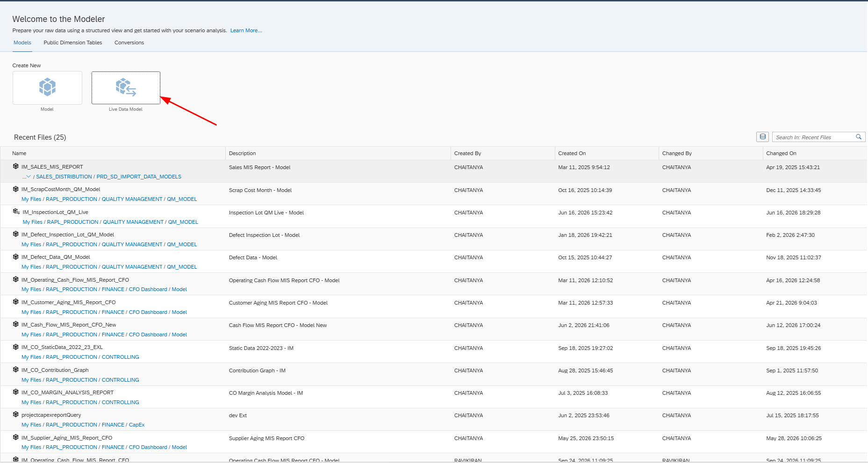Open CONTROLLING link under IM_CO_Contribution_Graph
Image resolution: width=868 pixels, height=463 pixels.
121,380
